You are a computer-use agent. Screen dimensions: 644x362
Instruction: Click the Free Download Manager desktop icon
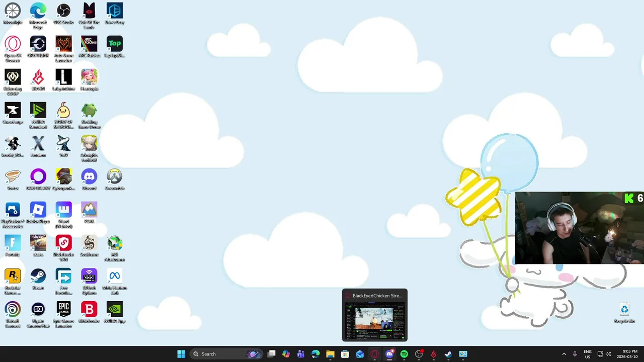tap(63, 281)
